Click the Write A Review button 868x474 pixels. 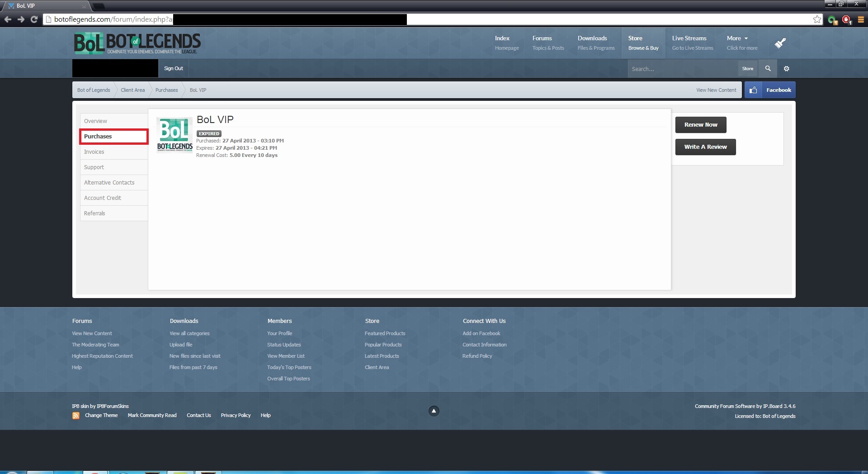point(705,147)
